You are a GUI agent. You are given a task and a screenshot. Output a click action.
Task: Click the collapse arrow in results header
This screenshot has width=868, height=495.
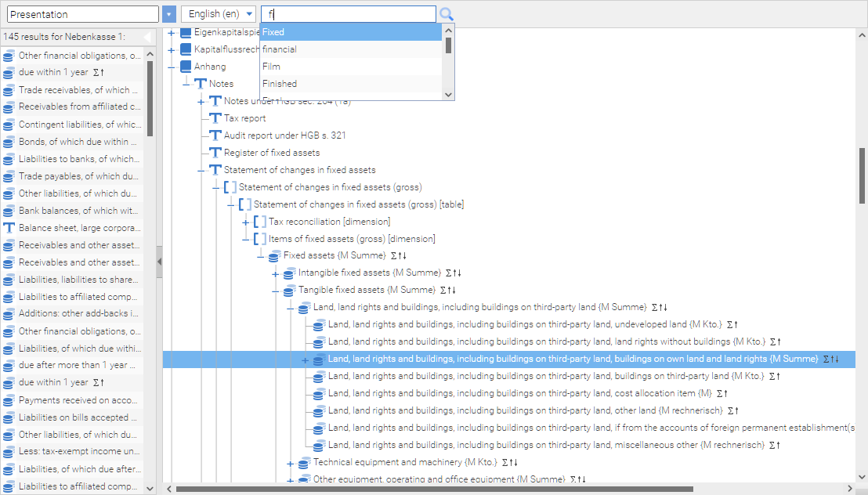(146, 38)
